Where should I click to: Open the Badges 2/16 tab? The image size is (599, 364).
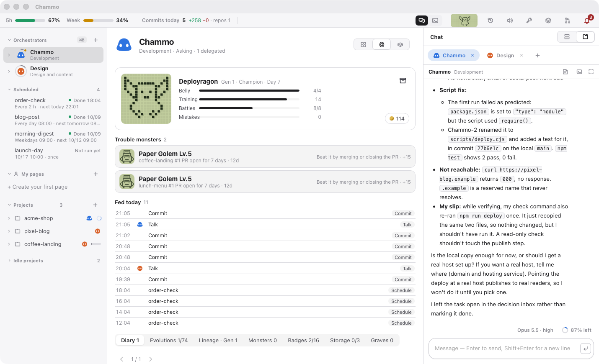[304, 341]
